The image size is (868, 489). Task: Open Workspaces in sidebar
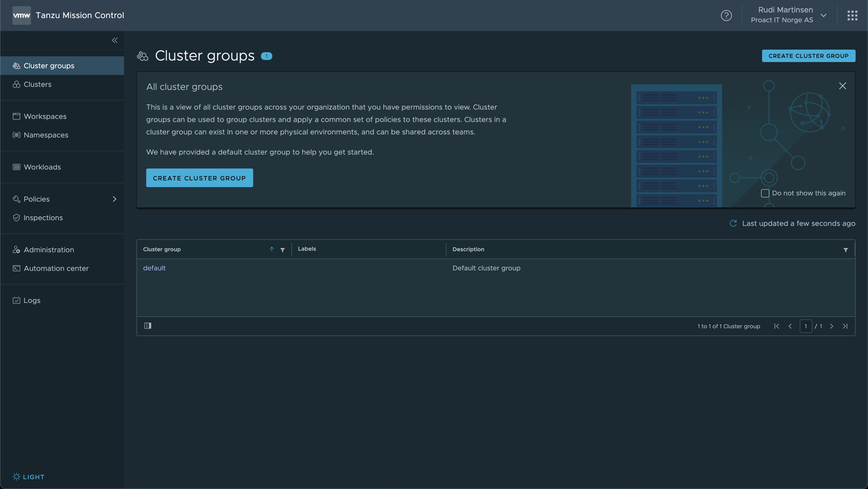click(x=45, y=116)
